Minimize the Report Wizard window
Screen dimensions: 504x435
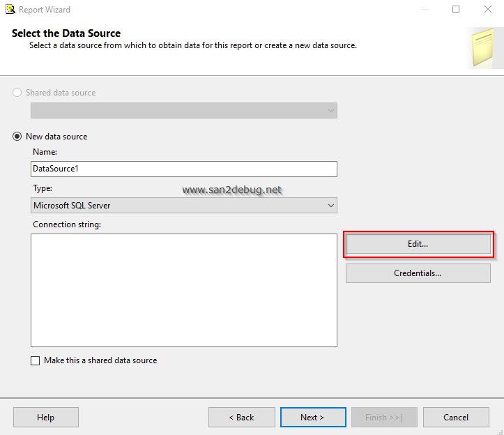tap(423, 10)
